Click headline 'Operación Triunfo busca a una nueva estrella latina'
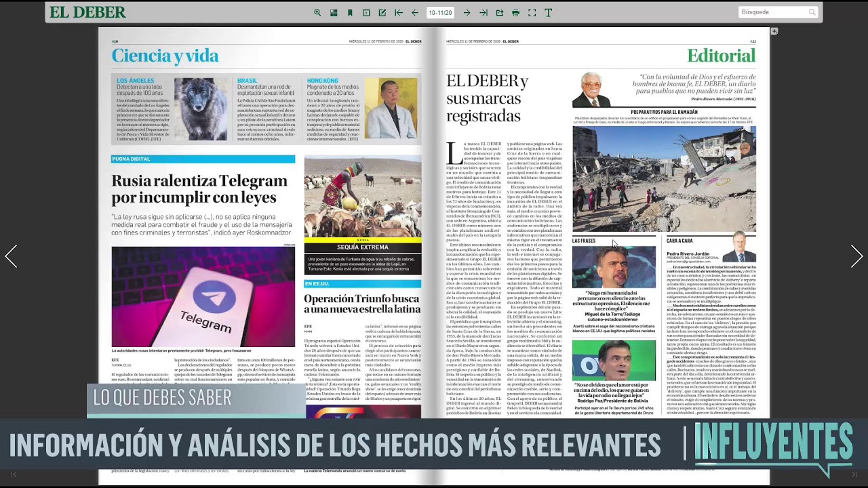 tap(362, 305)
